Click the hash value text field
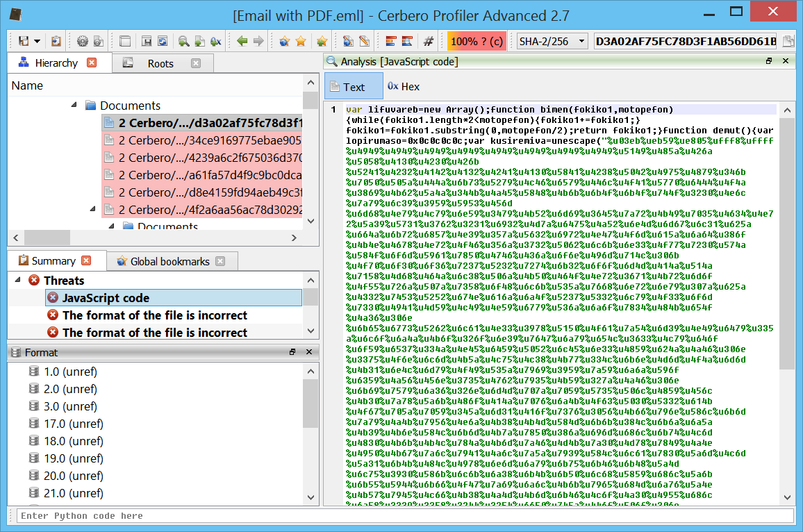Viewport: 803px width, 532px height. point(685,42)
